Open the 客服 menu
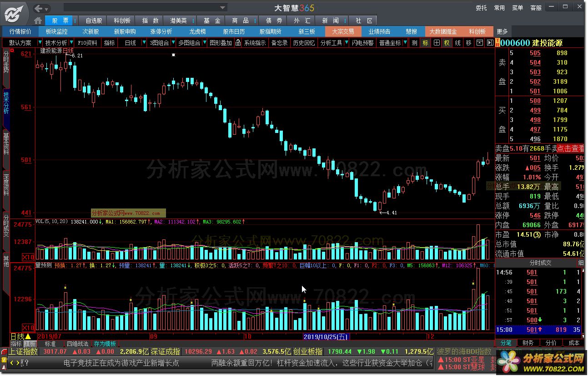 tap(536, 8)
